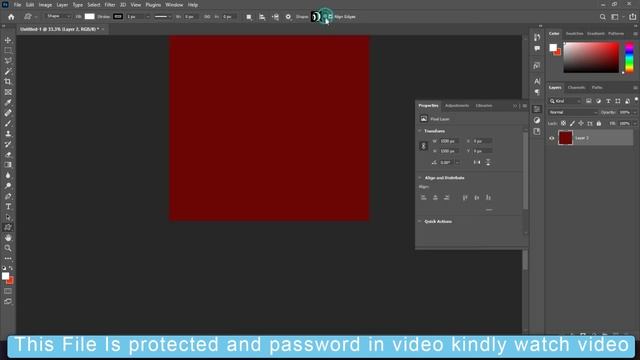Open path operations icon in options bar

pos(249,17)
